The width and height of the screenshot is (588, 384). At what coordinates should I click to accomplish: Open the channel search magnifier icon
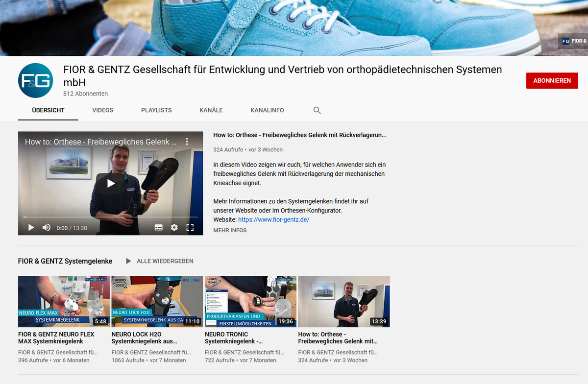(x=317, y=110)
